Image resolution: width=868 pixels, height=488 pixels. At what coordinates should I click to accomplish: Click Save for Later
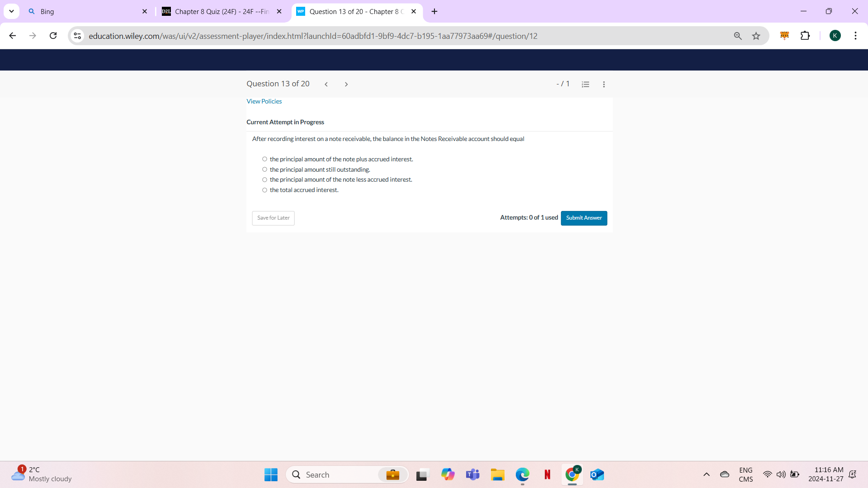point(273,218)
